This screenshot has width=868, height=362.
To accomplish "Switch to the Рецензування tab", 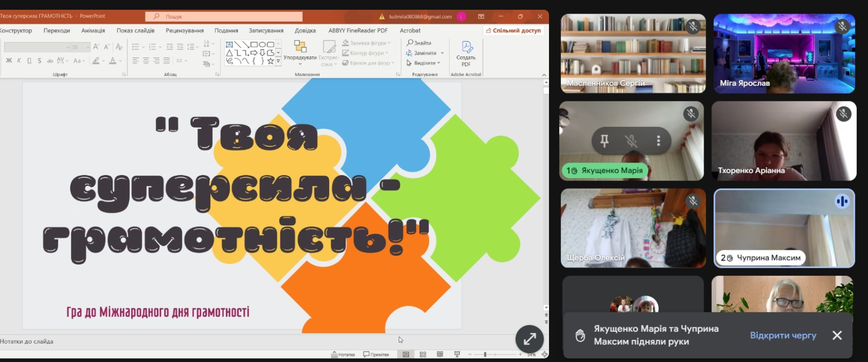I will point(184,30).
